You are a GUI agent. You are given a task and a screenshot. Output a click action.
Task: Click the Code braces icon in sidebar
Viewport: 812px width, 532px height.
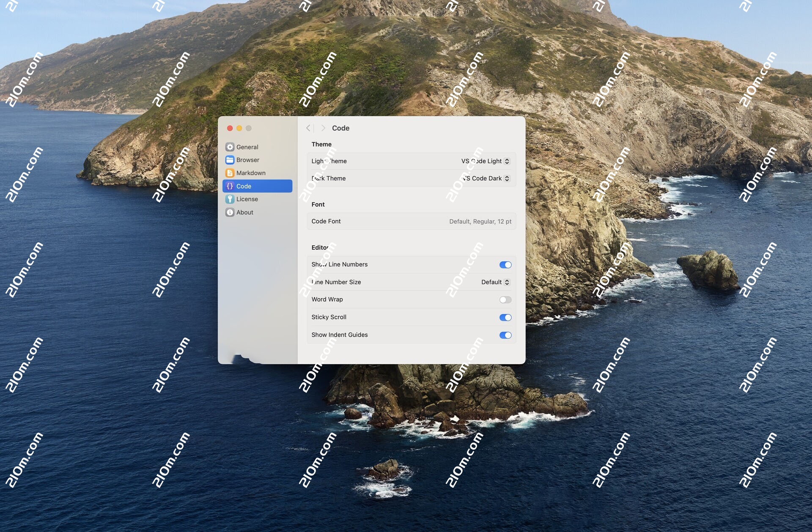point(230,186)
